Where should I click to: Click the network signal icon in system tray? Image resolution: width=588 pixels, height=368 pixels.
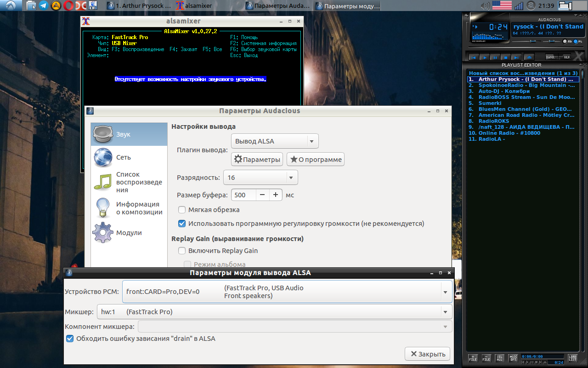519,6
